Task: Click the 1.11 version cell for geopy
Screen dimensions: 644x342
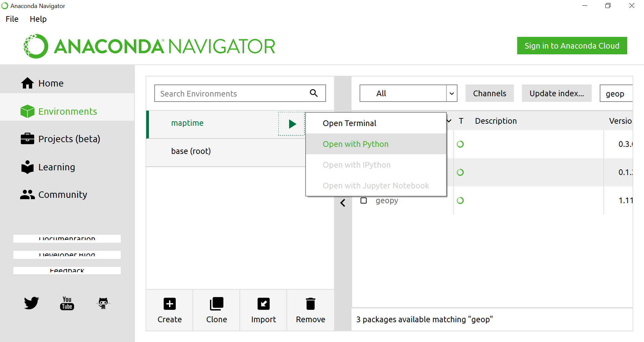Action: (626, 201)
